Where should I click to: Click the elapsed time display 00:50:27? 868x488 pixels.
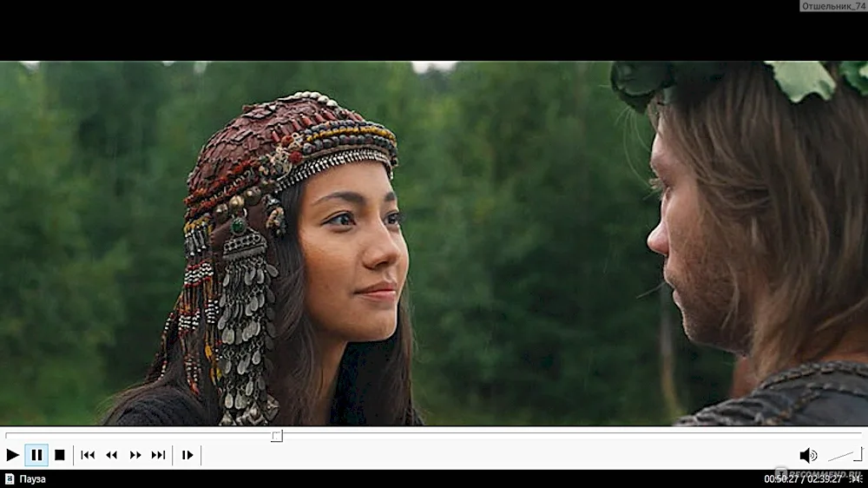782,479
